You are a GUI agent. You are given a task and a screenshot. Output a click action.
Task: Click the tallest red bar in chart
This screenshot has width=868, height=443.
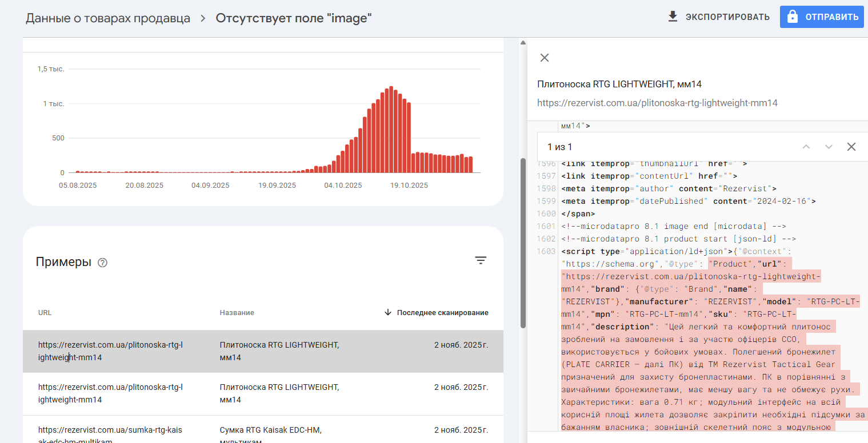pos(391,130)
